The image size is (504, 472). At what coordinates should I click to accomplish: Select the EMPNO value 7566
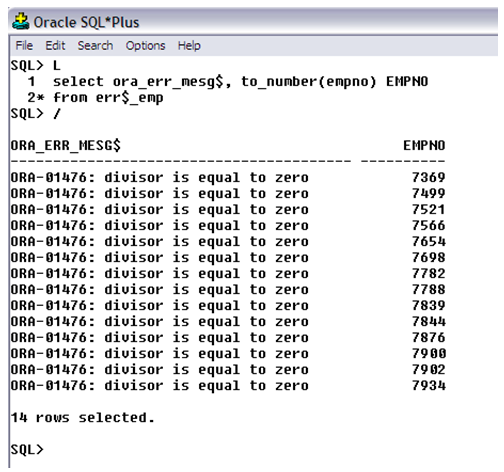[428, 225]
